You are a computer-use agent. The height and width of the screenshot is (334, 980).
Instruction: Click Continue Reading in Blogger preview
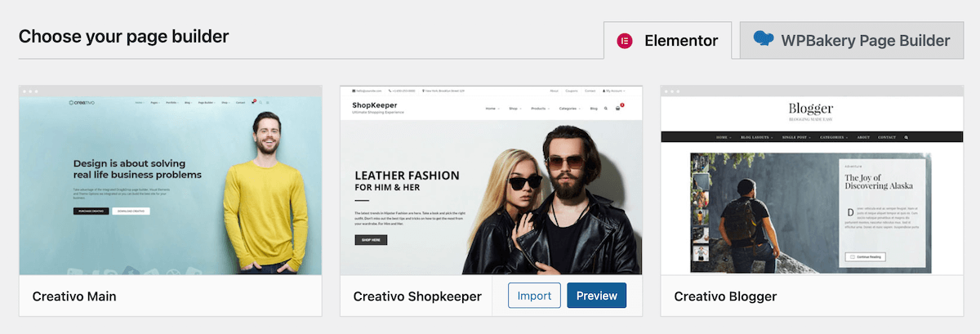click(x=864, y=256)
